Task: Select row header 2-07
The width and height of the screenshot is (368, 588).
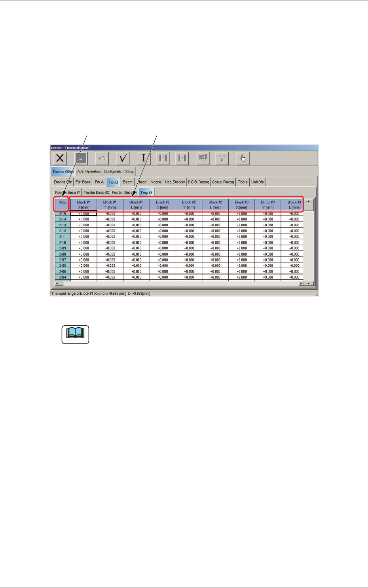Action: (x=63, y=260)
